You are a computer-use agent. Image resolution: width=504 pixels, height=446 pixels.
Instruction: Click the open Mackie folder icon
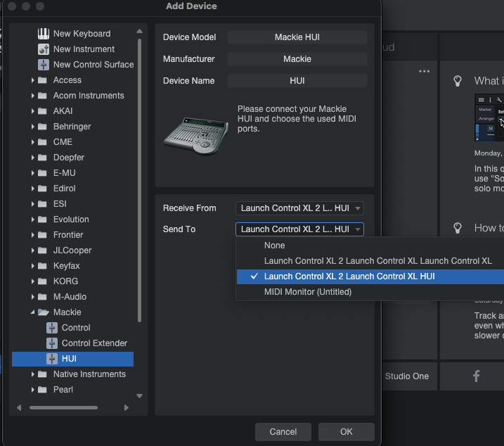click(43, 312)
